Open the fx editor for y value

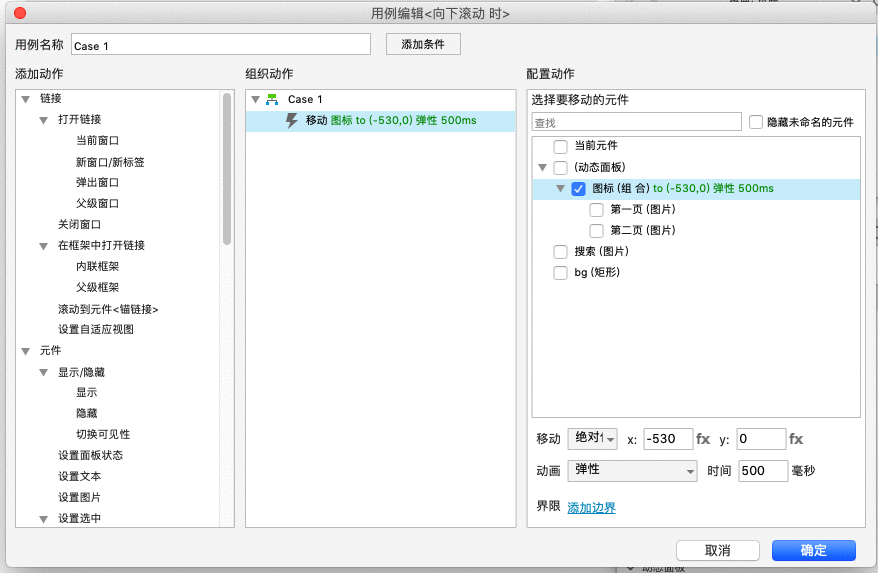796,439
